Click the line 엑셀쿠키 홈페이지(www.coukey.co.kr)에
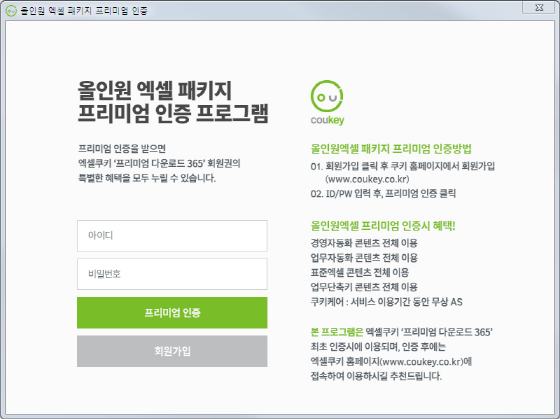 click(x=391, y=361)
